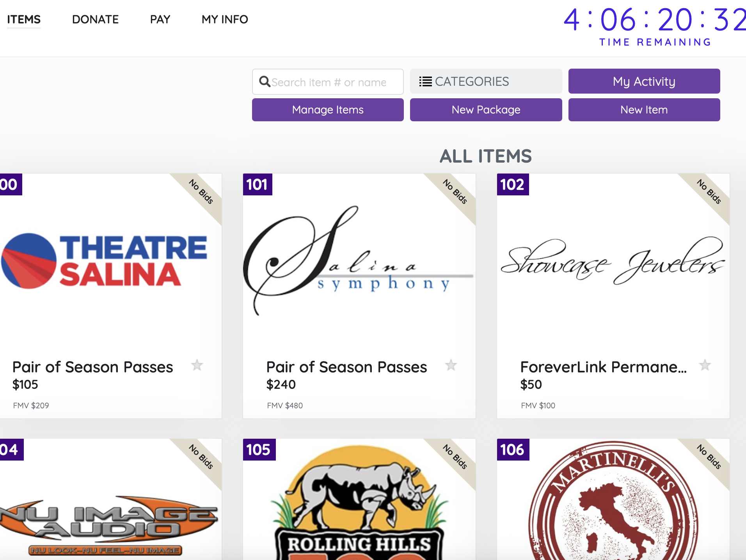Click the item number 105 badge

pos(259,450)
